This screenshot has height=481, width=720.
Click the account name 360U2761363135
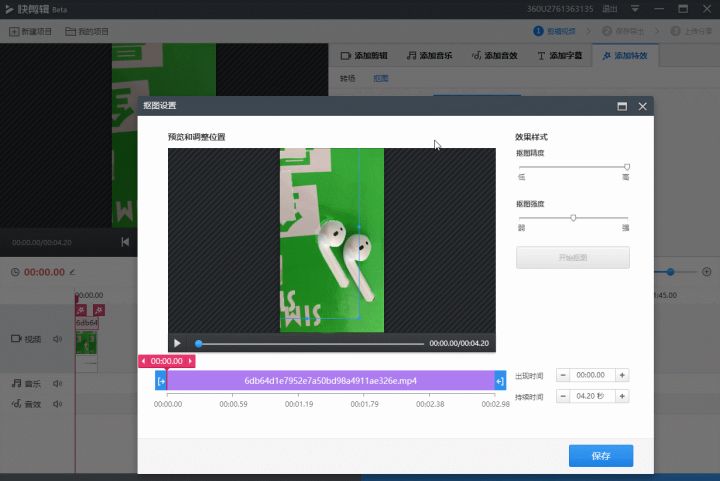(x=560, y=9)
